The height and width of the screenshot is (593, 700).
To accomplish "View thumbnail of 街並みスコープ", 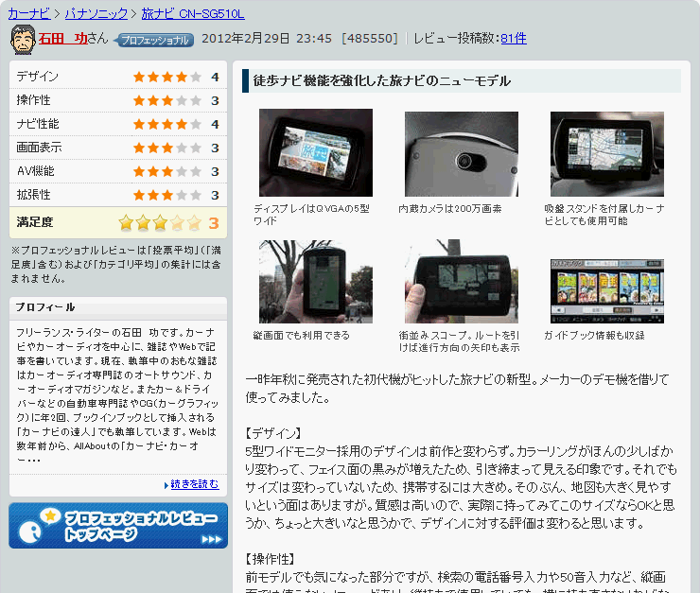I will tap(462, 282).
